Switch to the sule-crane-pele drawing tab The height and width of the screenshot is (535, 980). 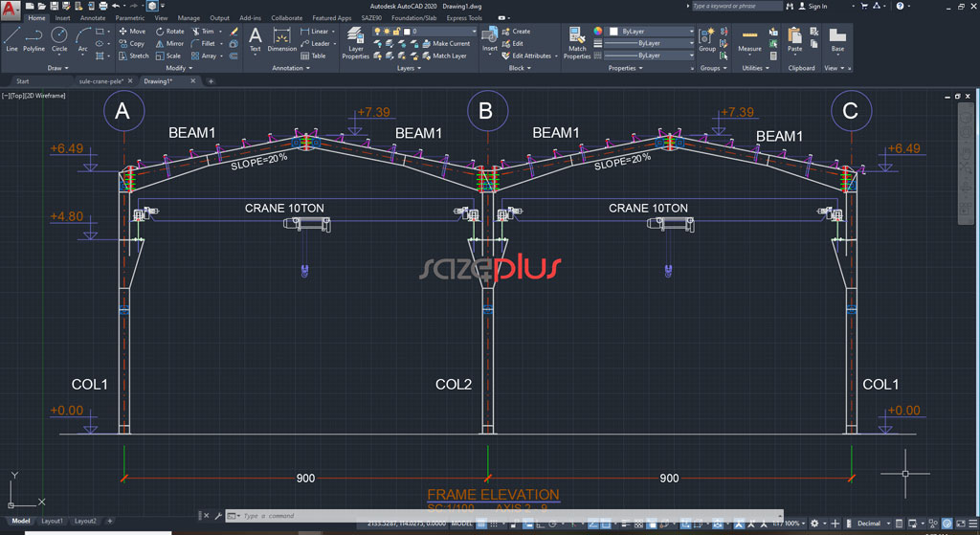coord(101,81)
